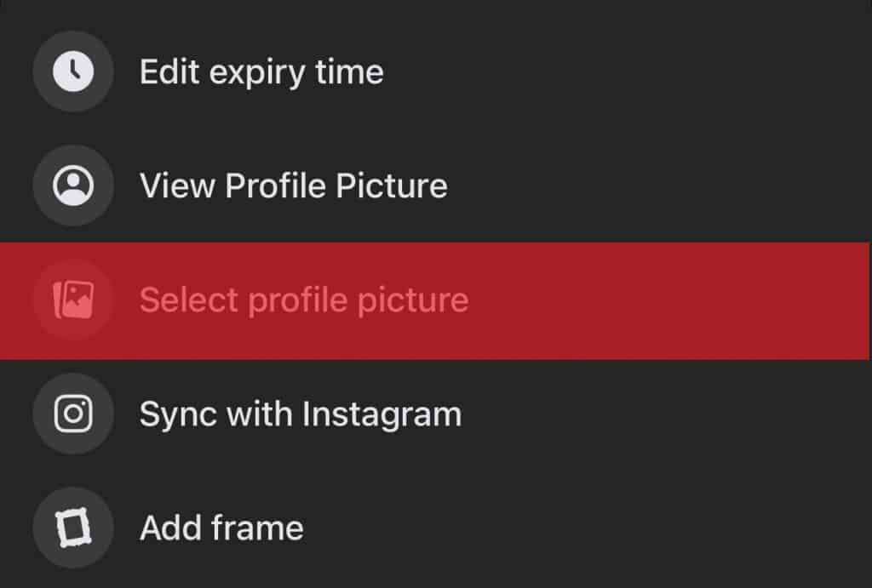Select profile picture option

pos(304,300)
